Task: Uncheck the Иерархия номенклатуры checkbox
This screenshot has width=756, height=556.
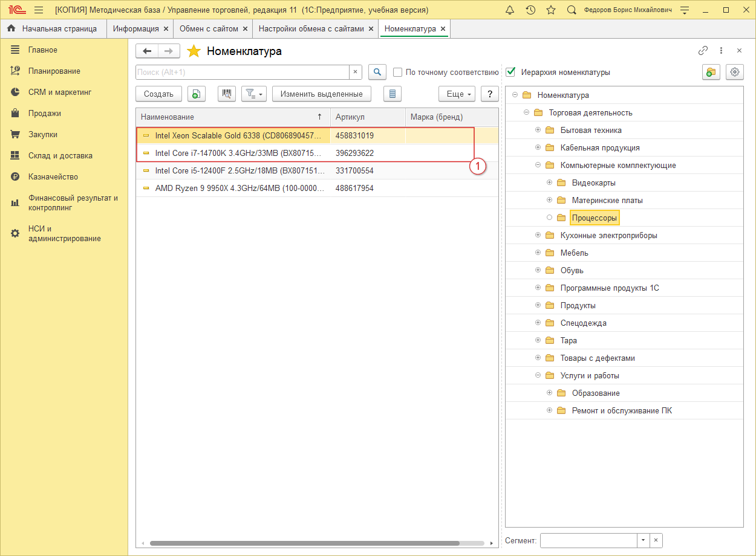Action: coord(510,72)
